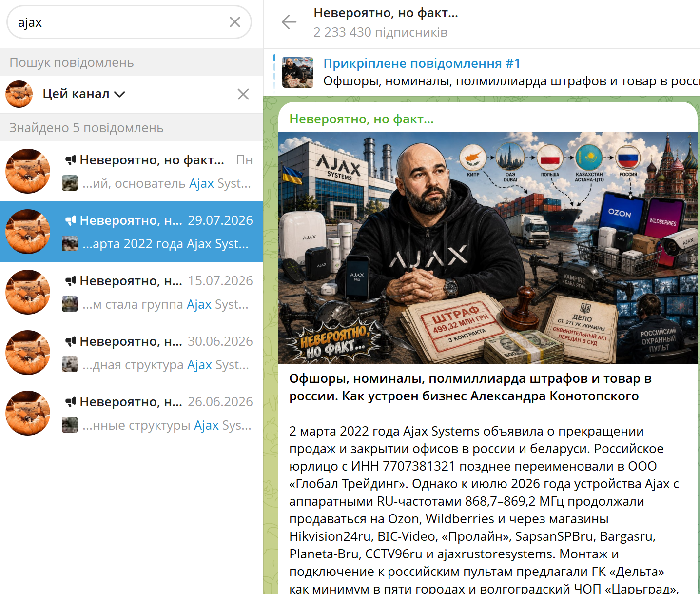Open the search result dated "Пн"

tap(132, 171)
